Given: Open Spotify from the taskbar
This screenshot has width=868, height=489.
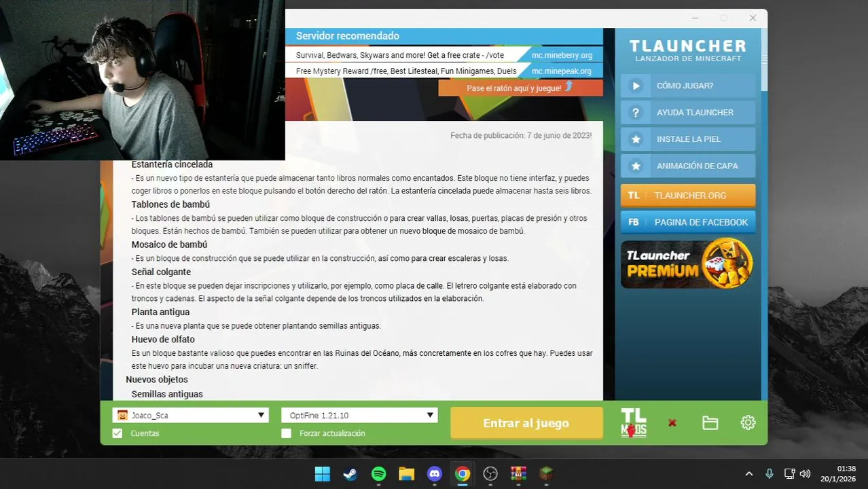Looking at the screenshot, I should [x=378, y=474].
